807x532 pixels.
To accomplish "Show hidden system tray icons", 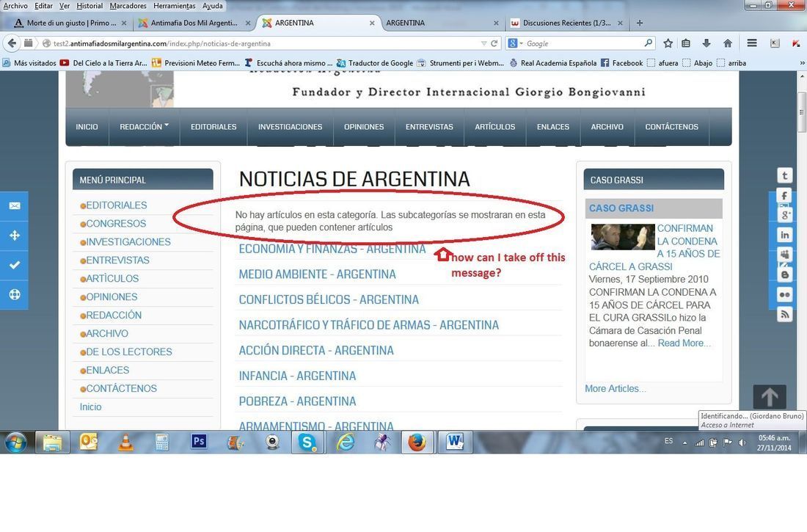I will [684, 443].
